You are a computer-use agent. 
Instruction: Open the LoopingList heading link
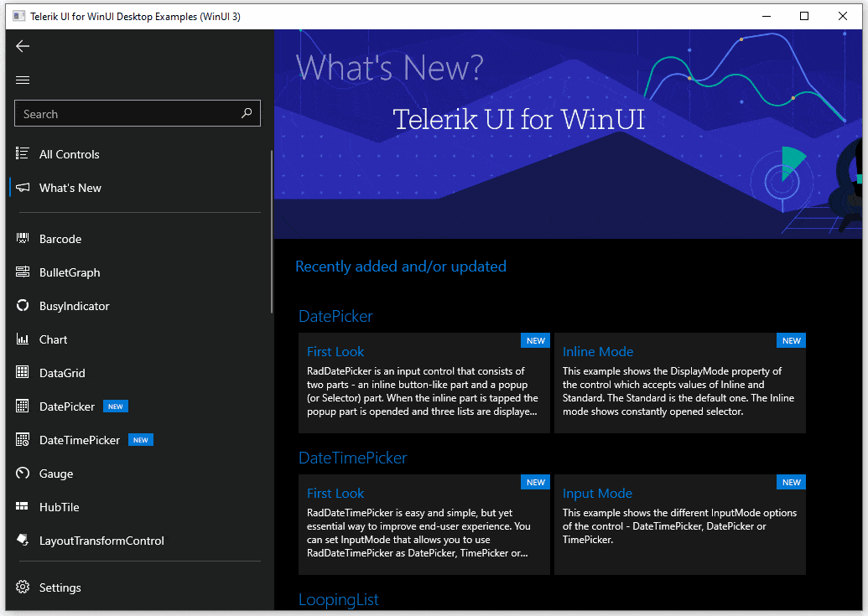tap(338, 599)
